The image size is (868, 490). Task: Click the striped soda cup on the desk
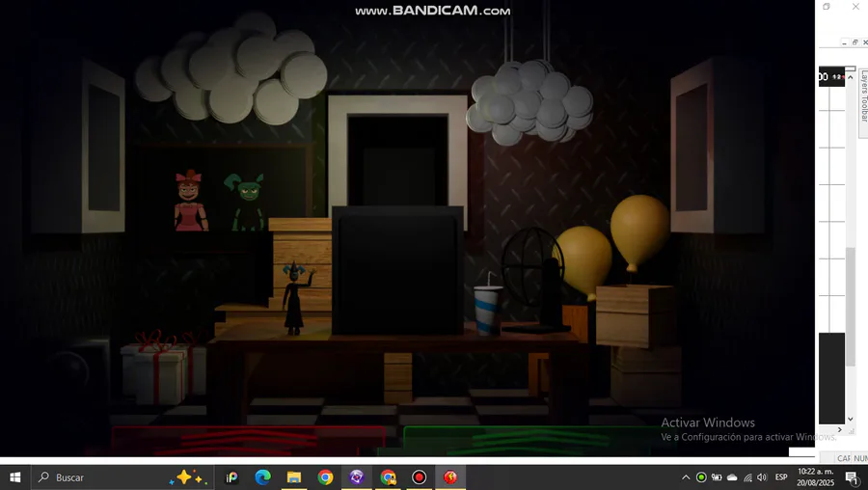488,310
